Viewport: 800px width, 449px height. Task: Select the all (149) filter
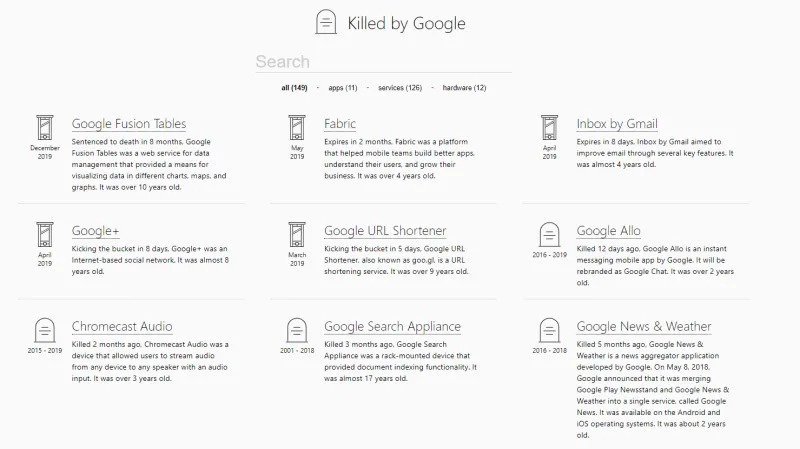294,88
